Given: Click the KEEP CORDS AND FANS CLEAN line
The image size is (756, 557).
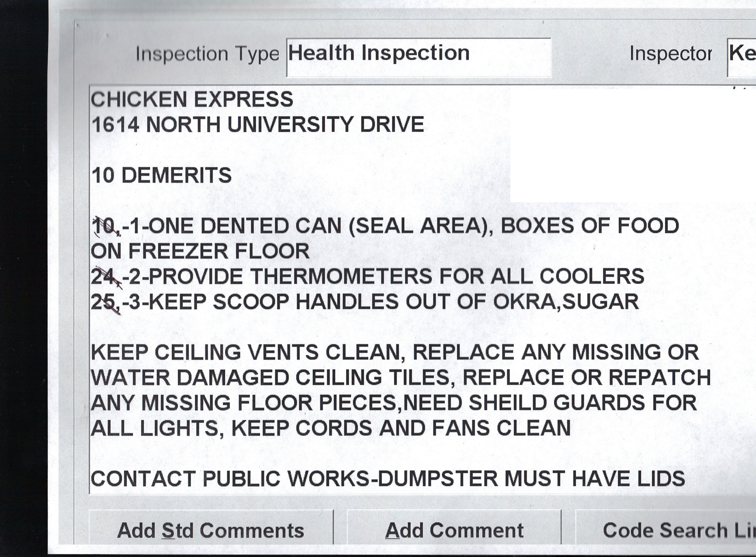Looking at the screenshot, I should coord(331,428).
